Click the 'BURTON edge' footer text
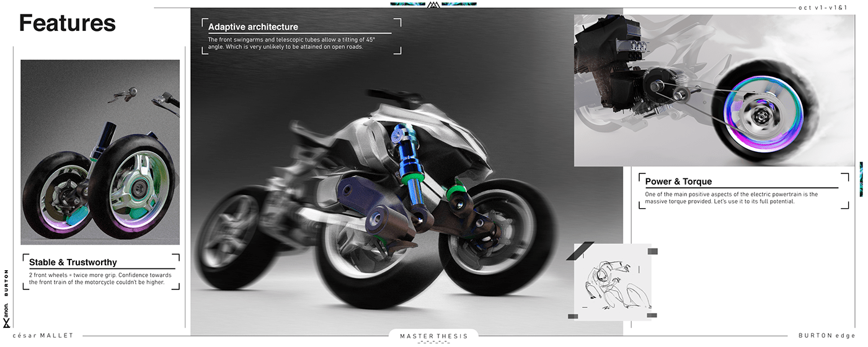 click(x=827, y=335)
